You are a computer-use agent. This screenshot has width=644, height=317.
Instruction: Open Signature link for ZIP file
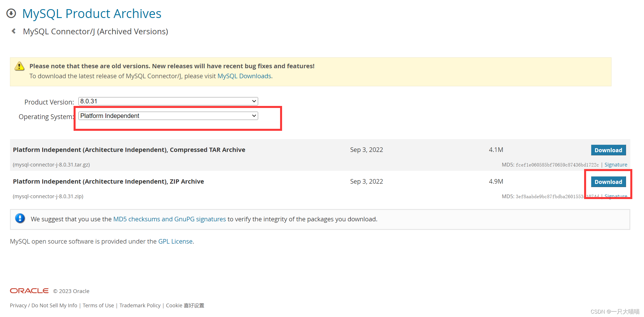(615, 196)
